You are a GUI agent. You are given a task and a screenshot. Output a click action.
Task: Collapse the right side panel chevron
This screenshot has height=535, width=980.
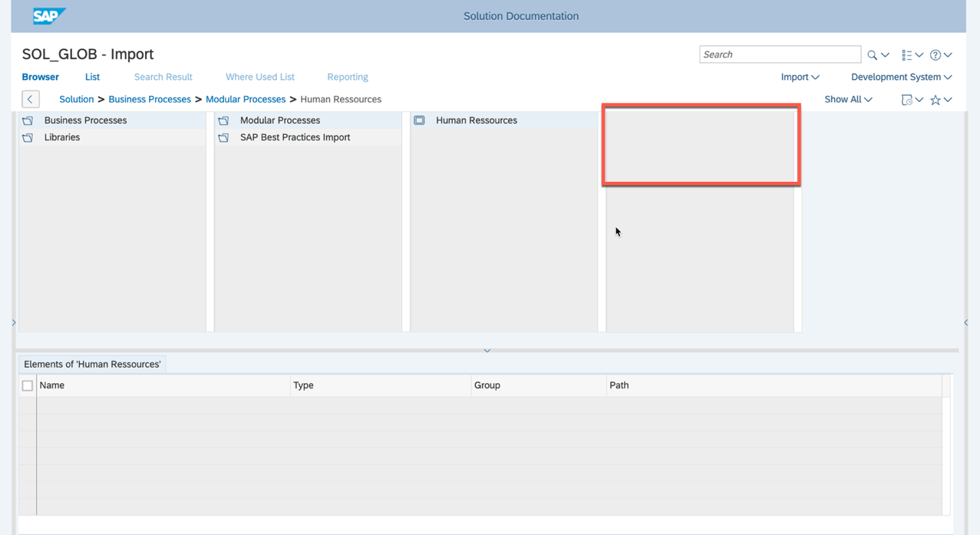point(966,322)
